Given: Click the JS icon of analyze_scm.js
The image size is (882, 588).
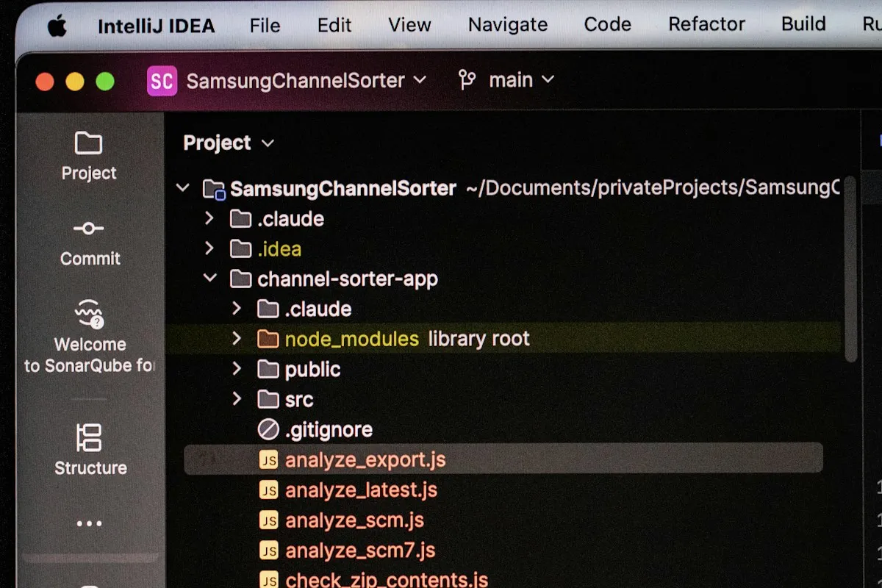Looking at the screenshot, I should (x=269, y=520).
